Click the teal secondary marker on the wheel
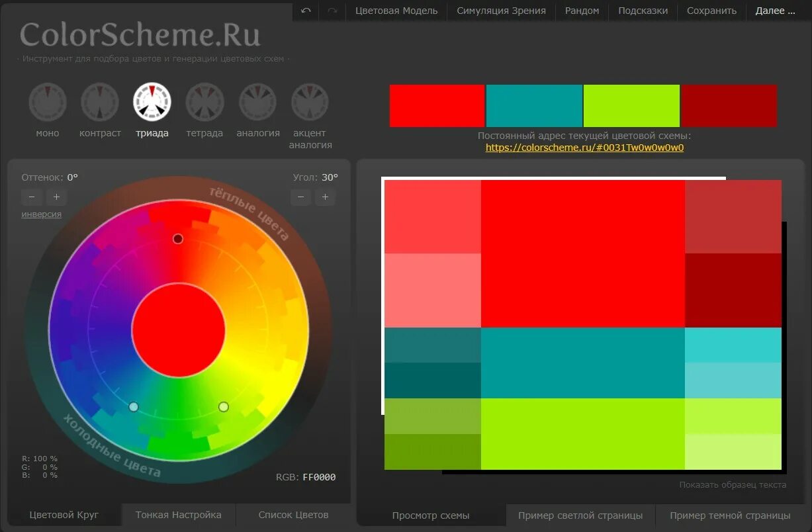812x532 pixels. [x=134, y=407]
